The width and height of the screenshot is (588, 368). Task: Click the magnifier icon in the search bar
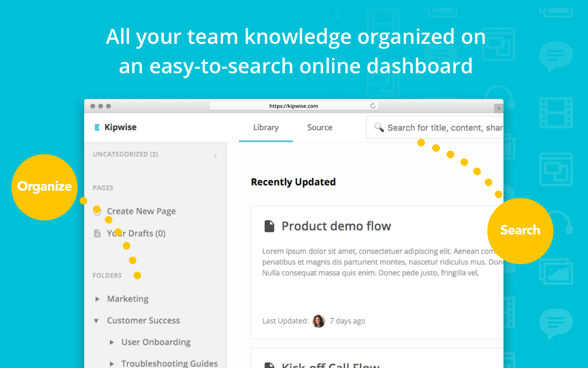379,127
